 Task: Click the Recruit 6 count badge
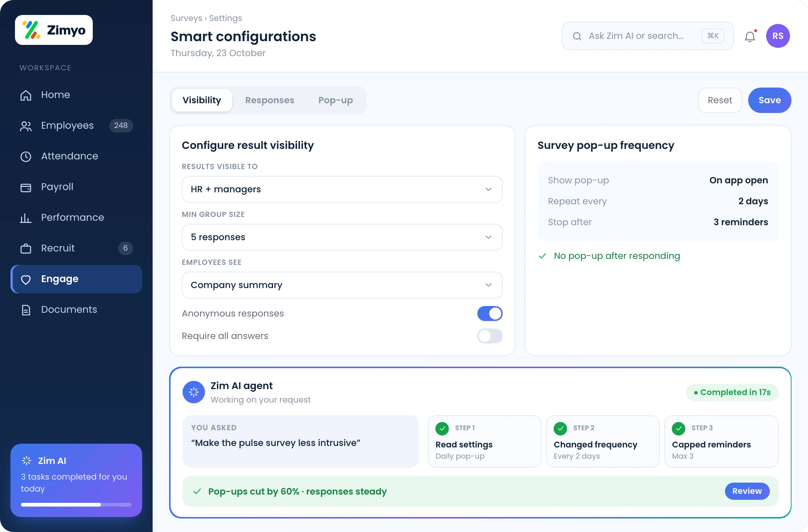tap(125, 248)
